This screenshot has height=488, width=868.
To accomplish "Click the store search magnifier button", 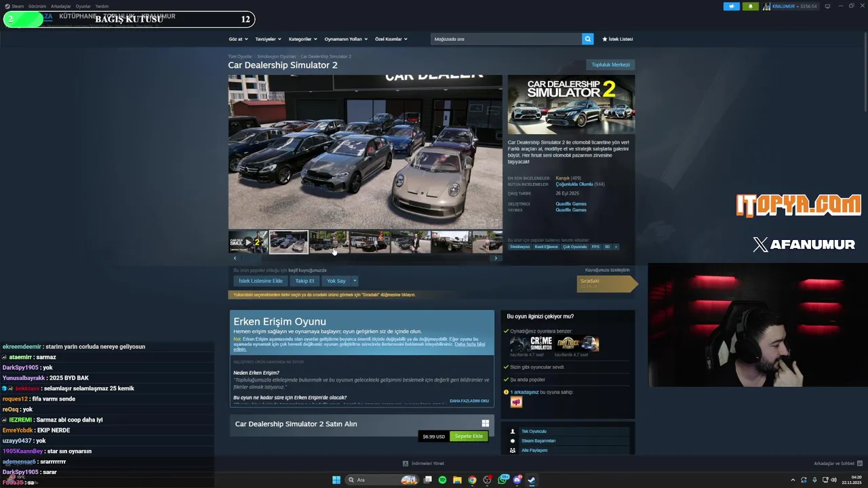I will (x=588, y=39).
